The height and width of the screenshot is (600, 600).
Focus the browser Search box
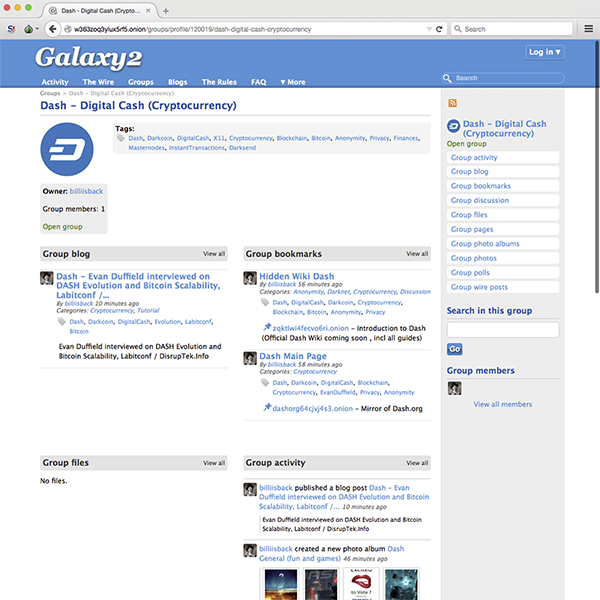512,29
